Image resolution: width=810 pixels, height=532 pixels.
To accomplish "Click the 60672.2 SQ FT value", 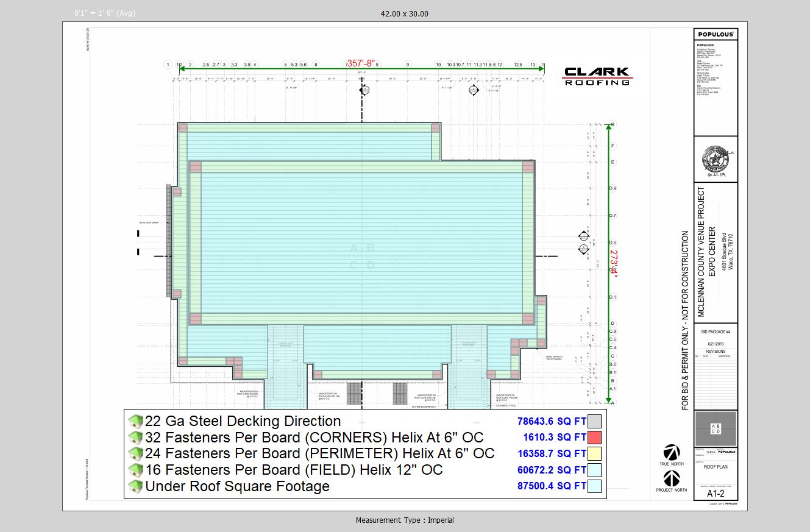I will [552, 470].
